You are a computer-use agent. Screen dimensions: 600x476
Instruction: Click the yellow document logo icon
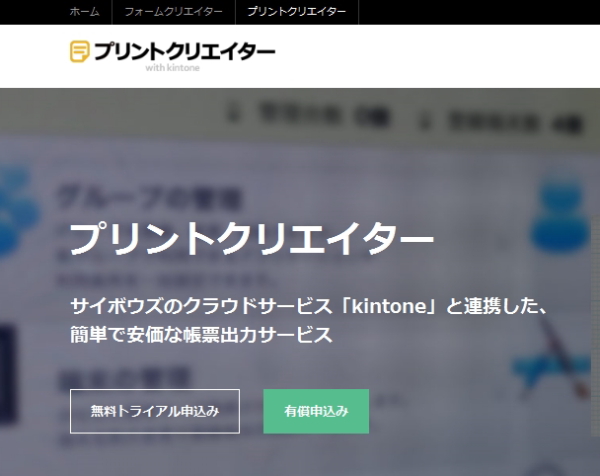(x=79, y=52)
